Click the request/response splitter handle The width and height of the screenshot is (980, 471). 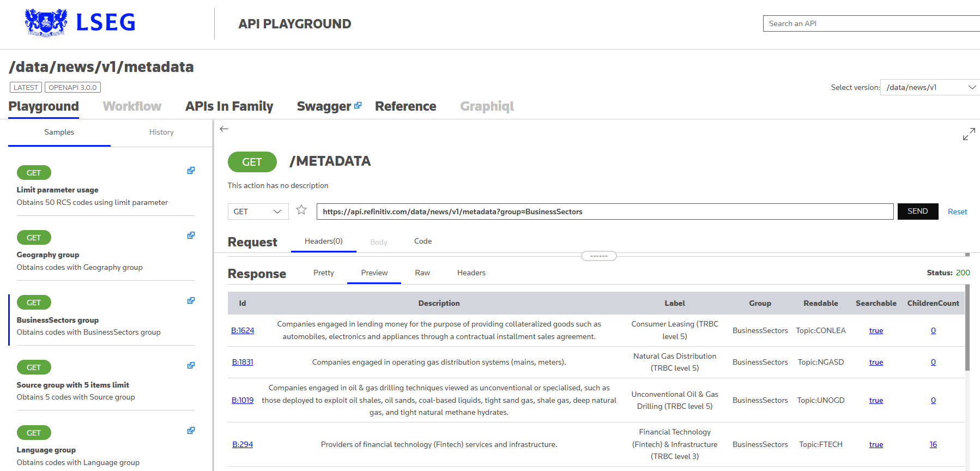click(x=598, y=256)
